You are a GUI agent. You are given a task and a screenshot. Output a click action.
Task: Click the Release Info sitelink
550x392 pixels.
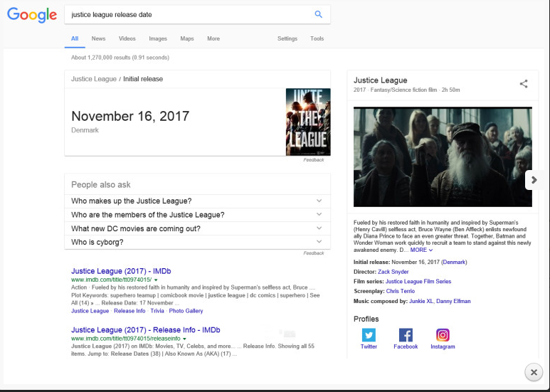click(129, 311)
